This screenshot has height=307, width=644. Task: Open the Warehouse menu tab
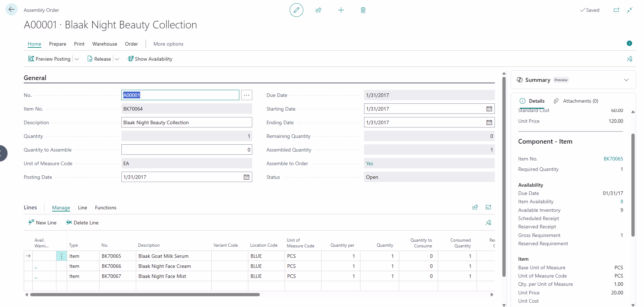105,44
